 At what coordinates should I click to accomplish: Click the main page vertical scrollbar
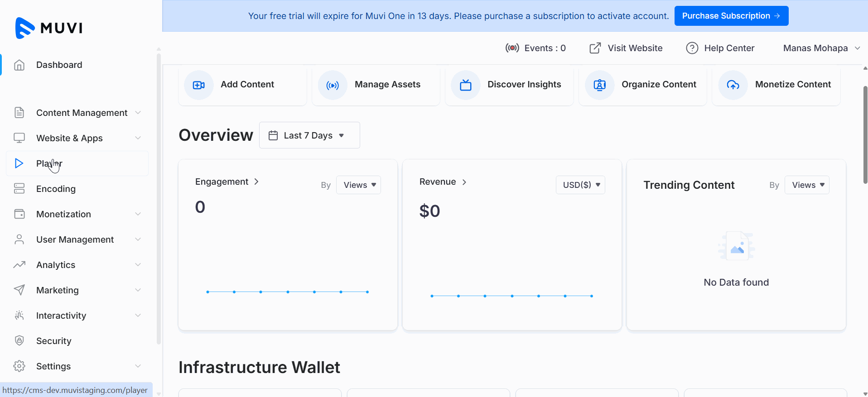point(865,136)
